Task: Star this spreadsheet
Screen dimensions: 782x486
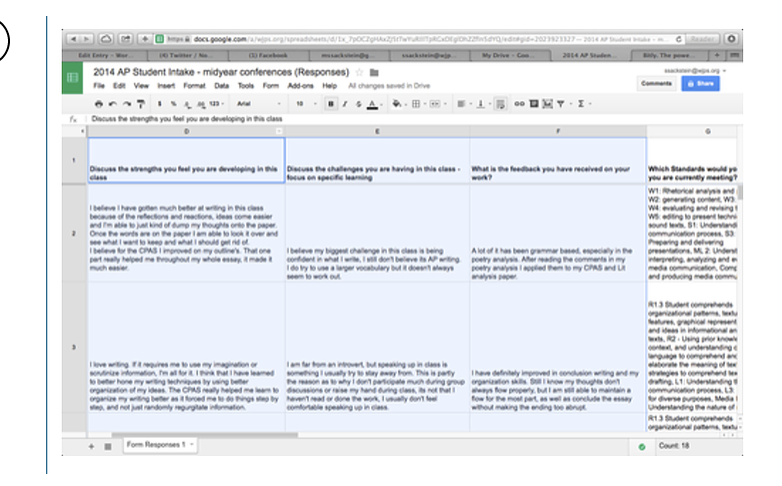Action: [x=359, y=72]
